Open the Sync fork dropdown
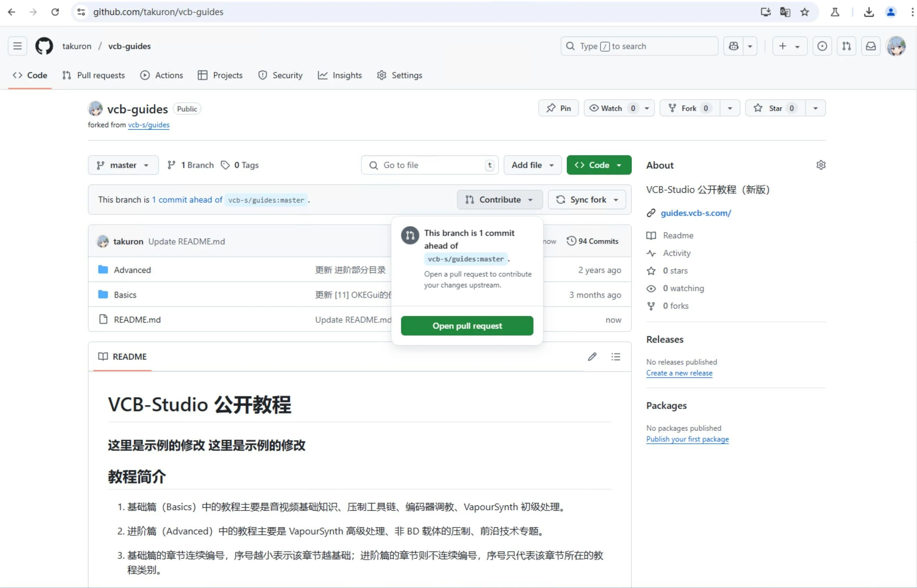Image resolution: width=917 pixels, height=588 pixels. [587, 200]
